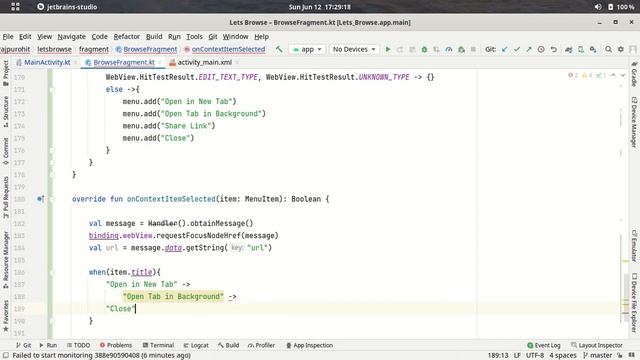Change the LF line separator setting
The height and width of the screenshot is (360, 640).
tap(517, 356)
